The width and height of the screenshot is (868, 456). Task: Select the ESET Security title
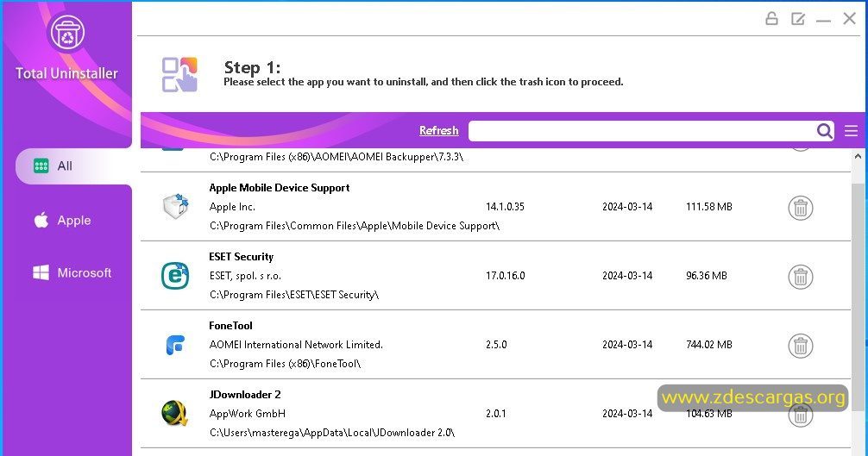click(x=242, y=257)
